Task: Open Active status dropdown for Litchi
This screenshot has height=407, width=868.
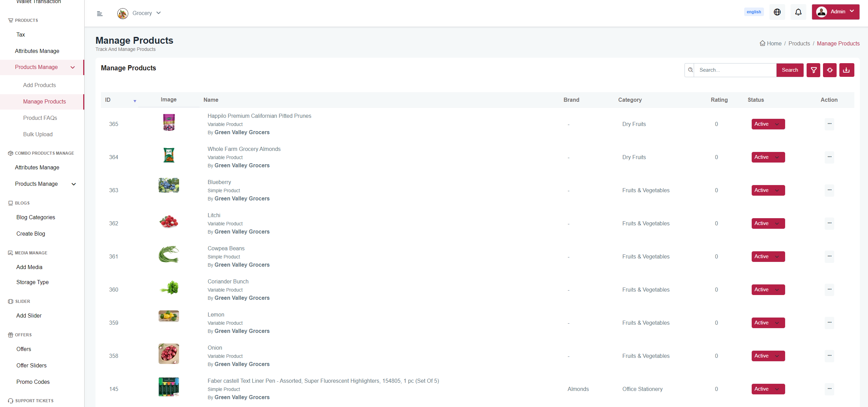Action: 768,223
